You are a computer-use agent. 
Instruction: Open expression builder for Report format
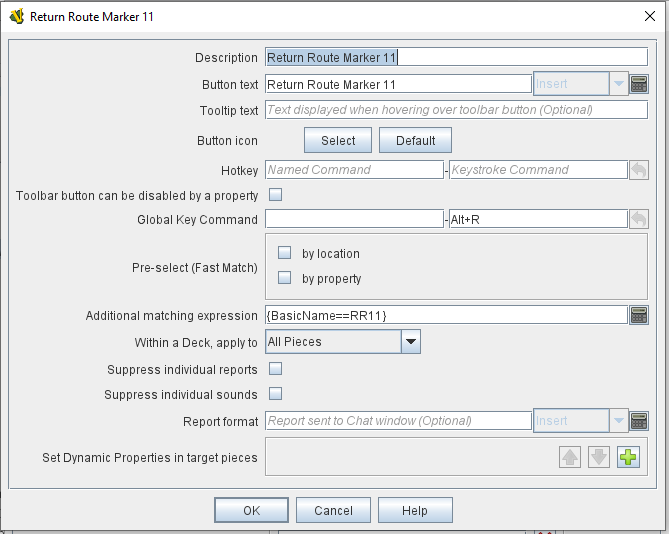[639, 421]
